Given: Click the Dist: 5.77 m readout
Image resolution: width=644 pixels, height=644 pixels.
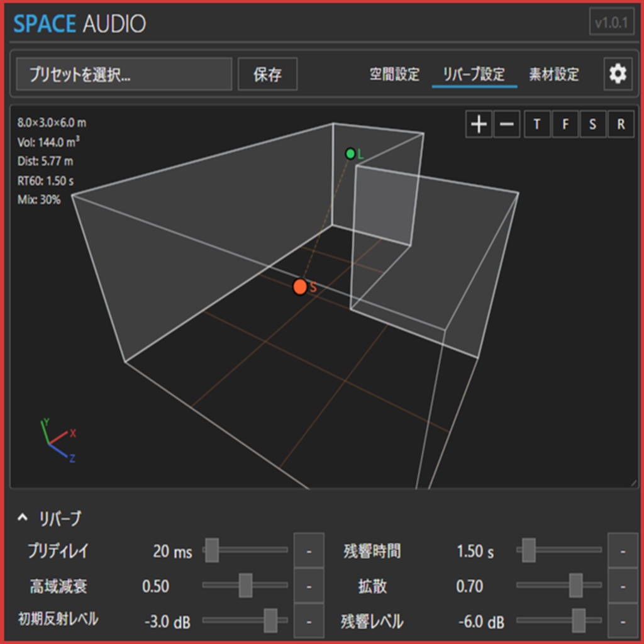Looking at the screenshot, I should pos(45,161).
